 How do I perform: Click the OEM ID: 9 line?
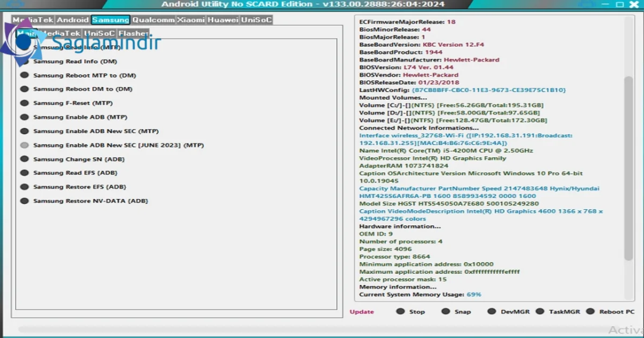pyautogui.click(x=376, y=234)
